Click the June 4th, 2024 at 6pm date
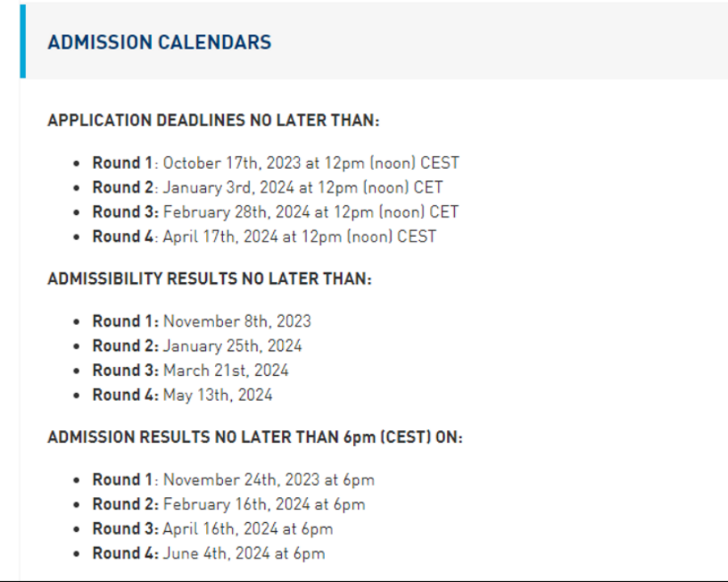728x582 pixels. pos(244,554)
